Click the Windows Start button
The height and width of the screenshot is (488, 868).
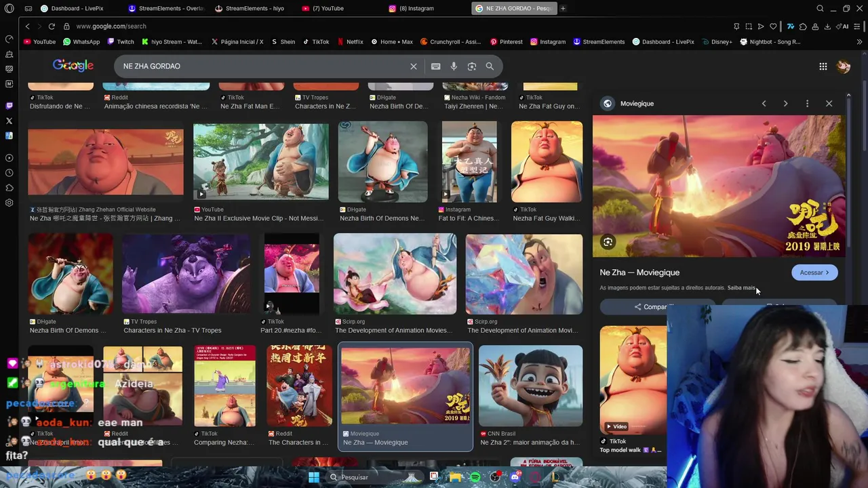tap(314, 477)
